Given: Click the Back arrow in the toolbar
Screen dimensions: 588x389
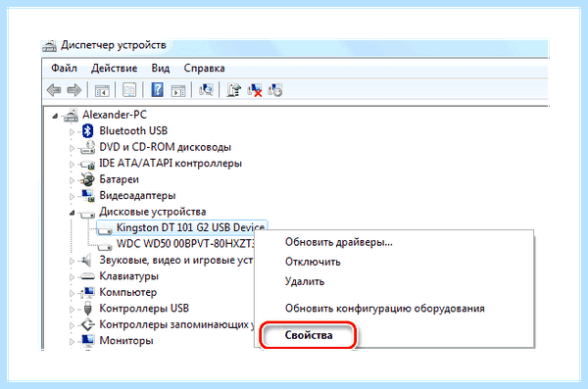Looking at the screenshot, I should point(54,90).
